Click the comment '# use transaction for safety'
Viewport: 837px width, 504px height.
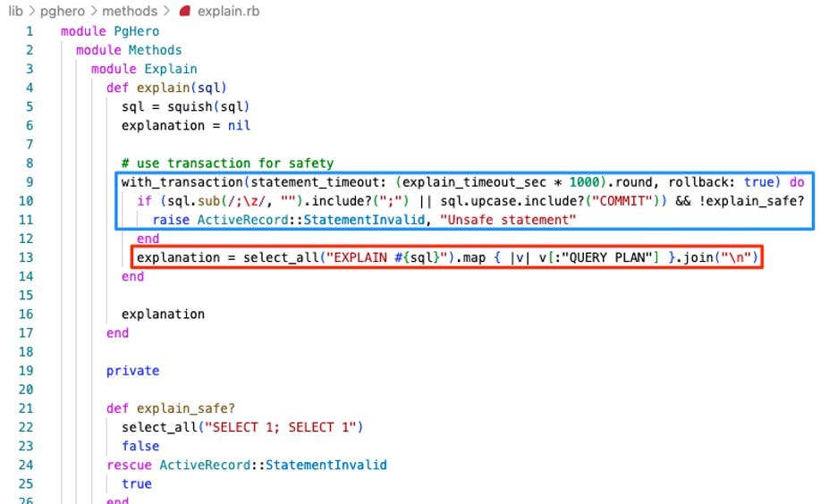point(227,164)
